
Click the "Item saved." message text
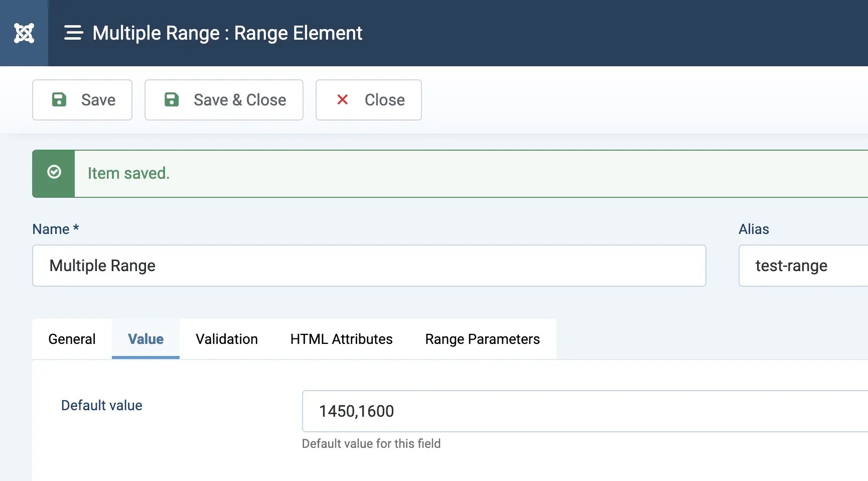(x=129, y=173)
